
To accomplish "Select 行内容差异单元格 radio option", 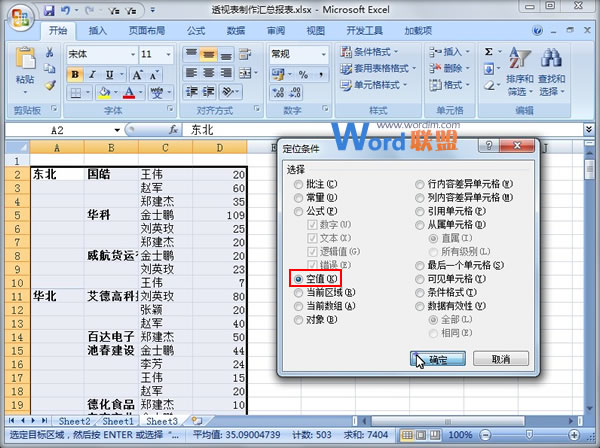I will (x=420, y=184).
